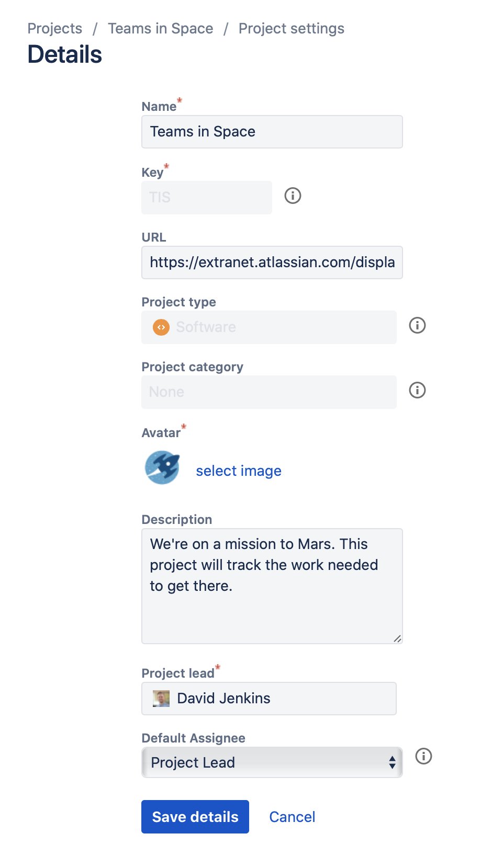The width and height of the screenshot is (492, 868).
Task: Click the Project category None field
Action: (269, 392)
